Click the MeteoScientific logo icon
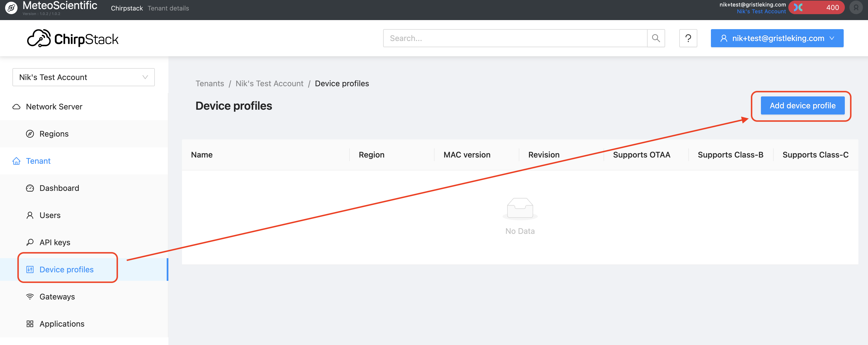868x345 pixels. (11, 8)
